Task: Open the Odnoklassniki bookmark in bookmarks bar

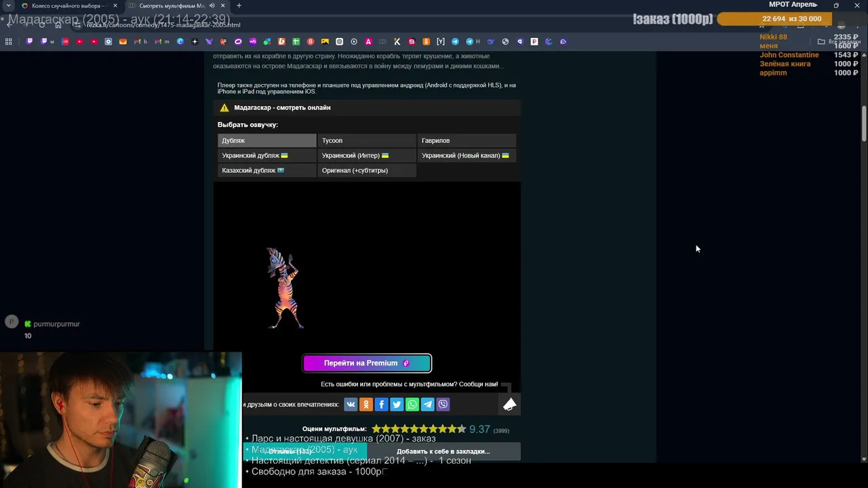Action: tap(426, 41)
